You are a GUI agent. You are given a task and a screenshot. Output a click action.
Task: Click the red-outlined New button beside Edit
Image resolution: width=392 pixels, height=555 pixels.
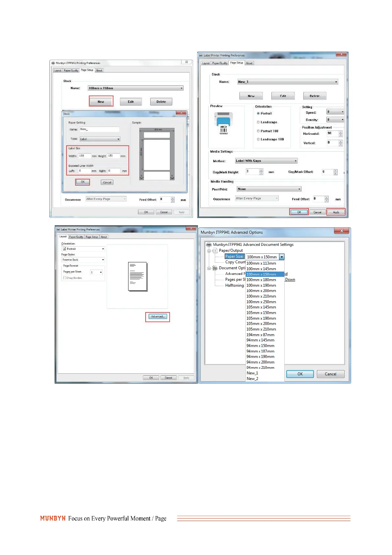pyautogui.click(x=101, y=102)
